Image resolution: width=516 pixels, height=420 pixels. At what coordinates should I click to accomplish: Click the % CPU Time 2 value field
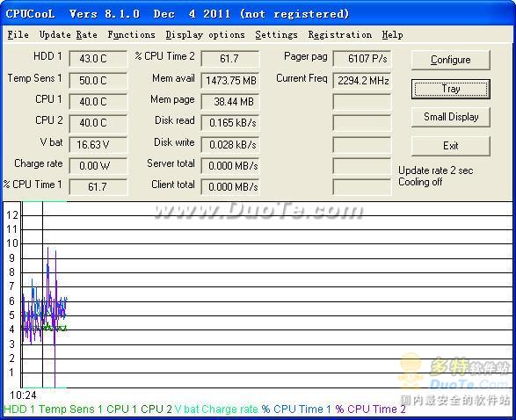click(x=230, y=59)
